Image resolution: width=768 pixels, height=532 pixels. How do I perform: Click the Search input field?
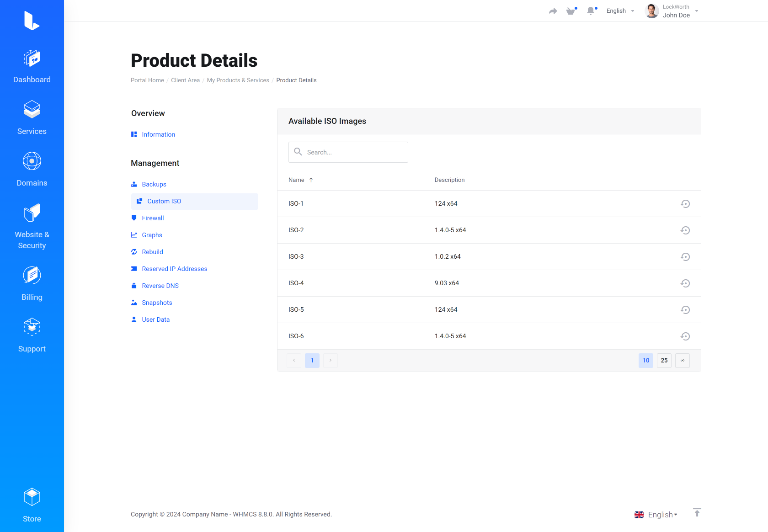click(348, 152)
